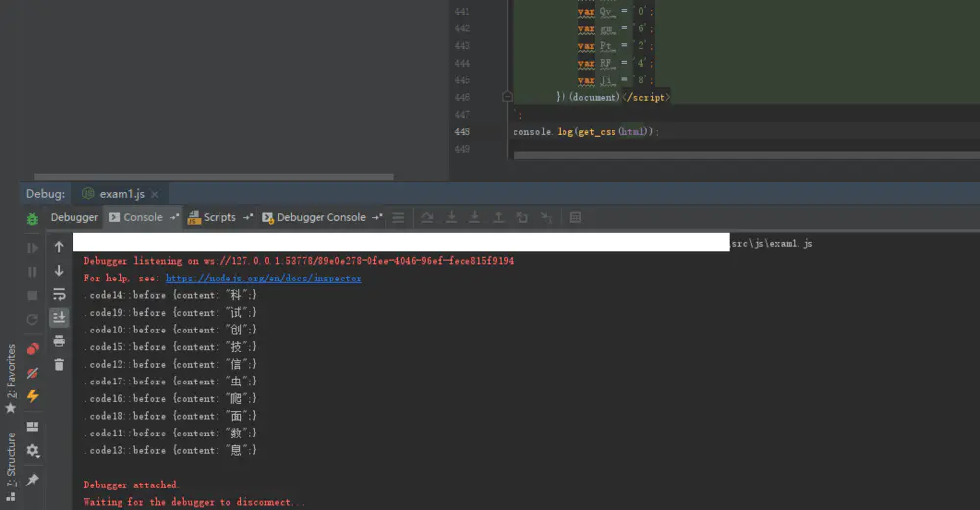
Task: Click pin arrow next to Scripts tab
Action: (248, 217)
